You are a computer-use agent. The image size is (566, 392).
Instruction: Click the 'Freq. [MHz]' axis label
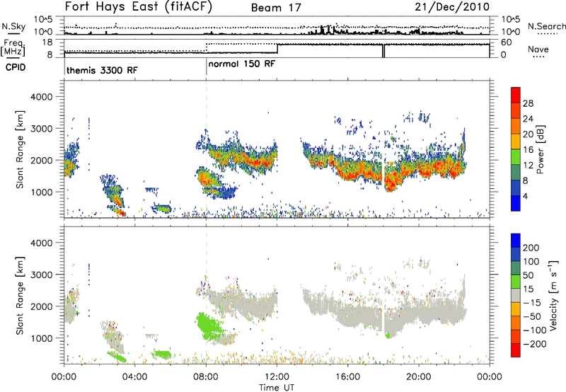(13, 47)
